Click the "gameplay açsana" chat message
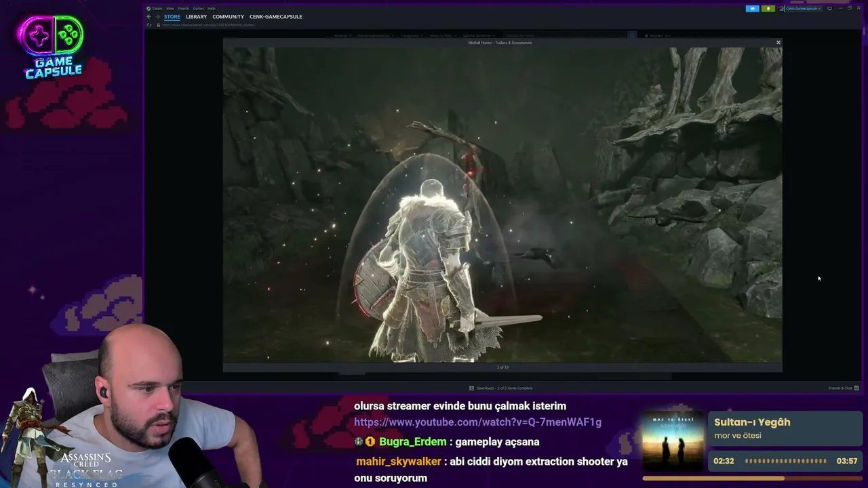Screen dimensions: 868x488 (497, 442)
